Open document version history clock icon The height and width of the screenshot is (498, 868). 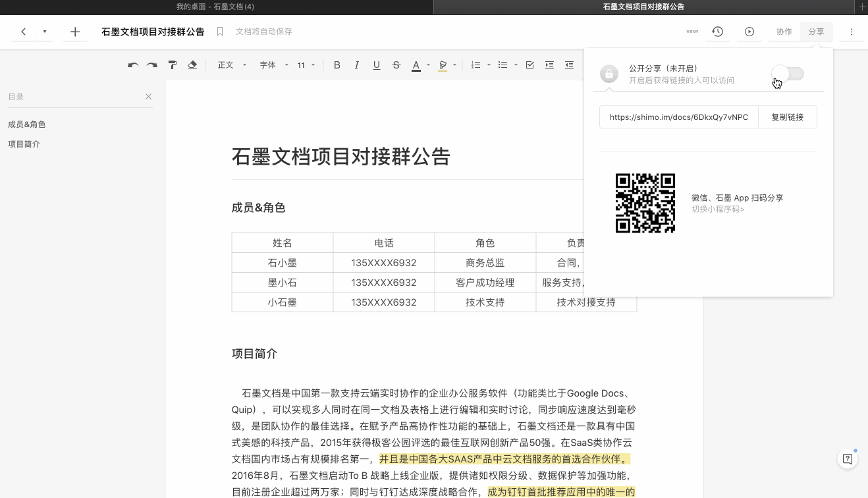pos(718,32)
